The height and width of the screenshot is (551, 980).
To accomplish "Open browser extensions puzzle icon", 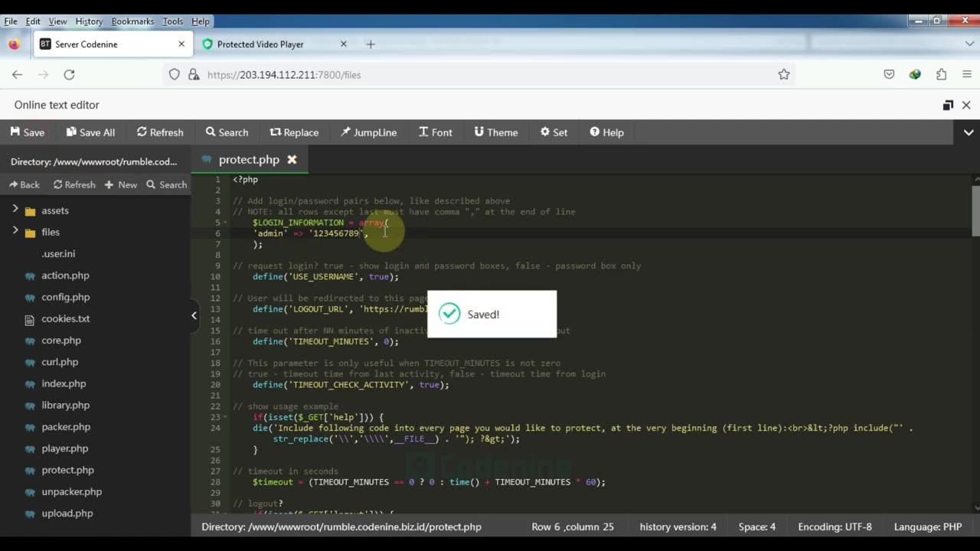I will click(x=941, y=74).
